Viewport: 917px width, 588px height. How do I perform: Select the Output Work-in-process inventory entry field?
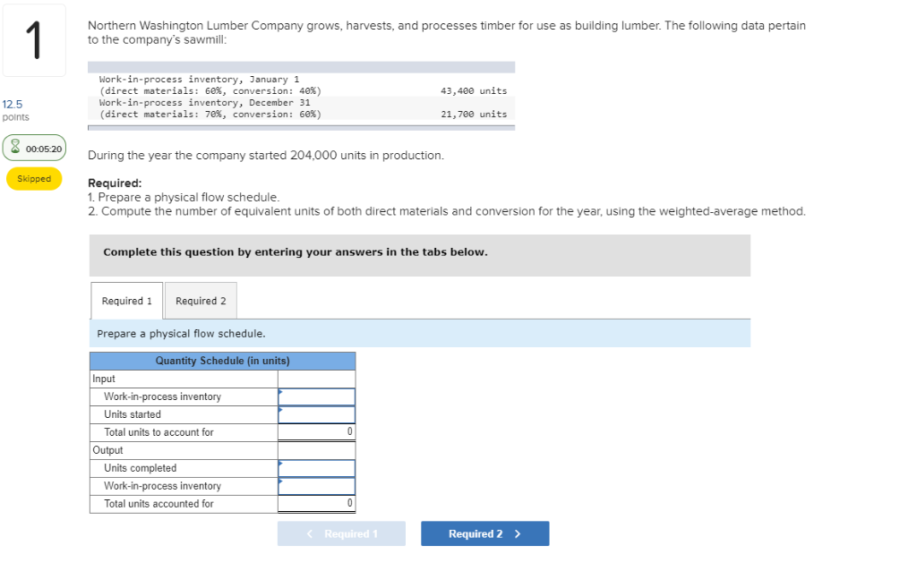(x=316, y=486)
